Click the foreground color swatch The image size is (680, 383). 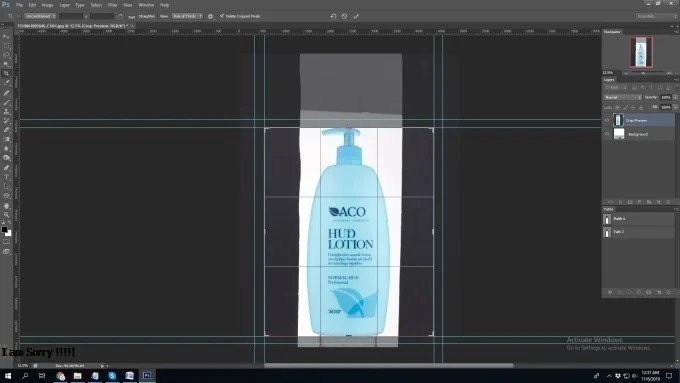point(4,229)
